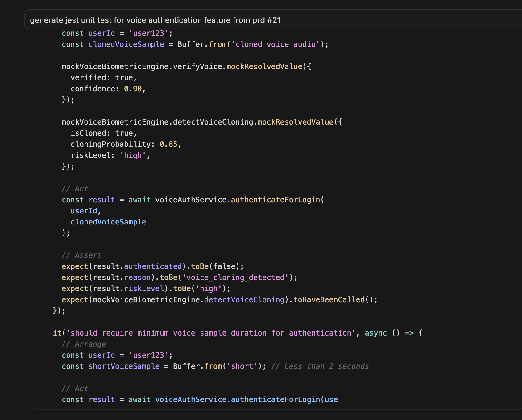Click the 'Less than 2 seconds' comment

[x=320, y=366]
